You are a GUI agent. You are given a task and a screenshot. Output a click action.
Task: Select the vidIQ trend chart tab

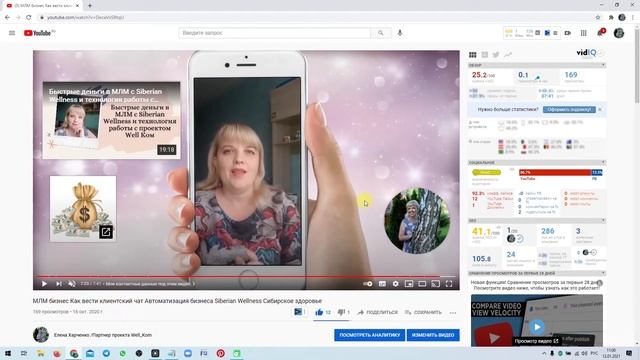[x=508, y=55]
